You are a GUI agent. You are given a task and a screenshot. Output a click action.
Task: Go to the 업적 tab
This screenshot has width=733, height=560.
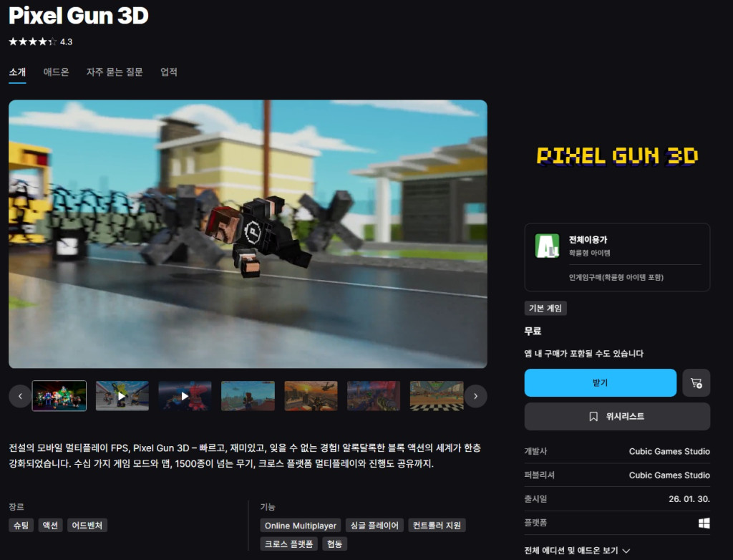[169, 72]
